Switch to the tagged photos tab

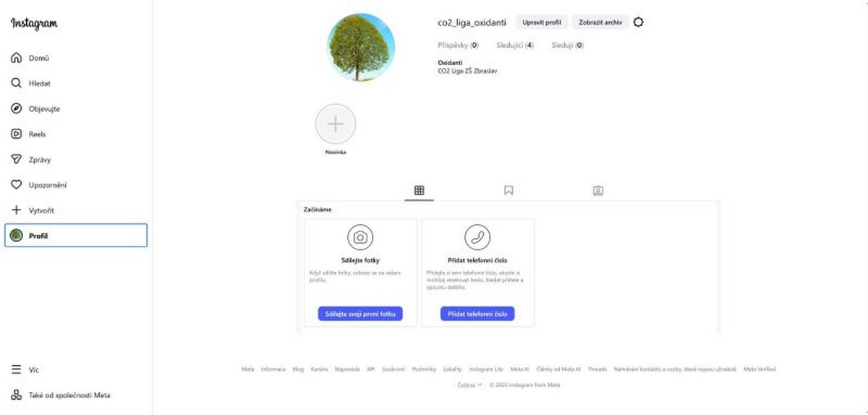pos(597,191)
